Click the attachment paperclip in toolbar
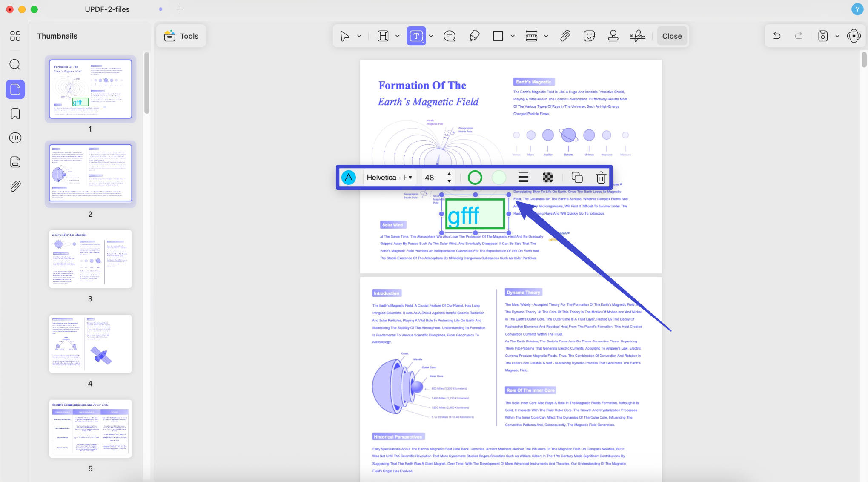This screenshot has width=868, height=482. pos(565,36)
